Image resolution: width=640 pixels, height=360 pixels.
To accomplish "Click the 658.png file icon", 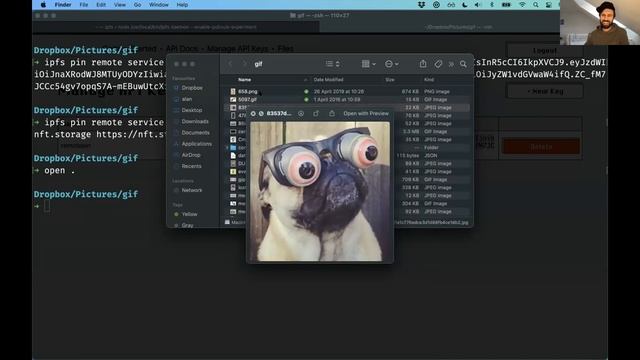I will point(233,91).
